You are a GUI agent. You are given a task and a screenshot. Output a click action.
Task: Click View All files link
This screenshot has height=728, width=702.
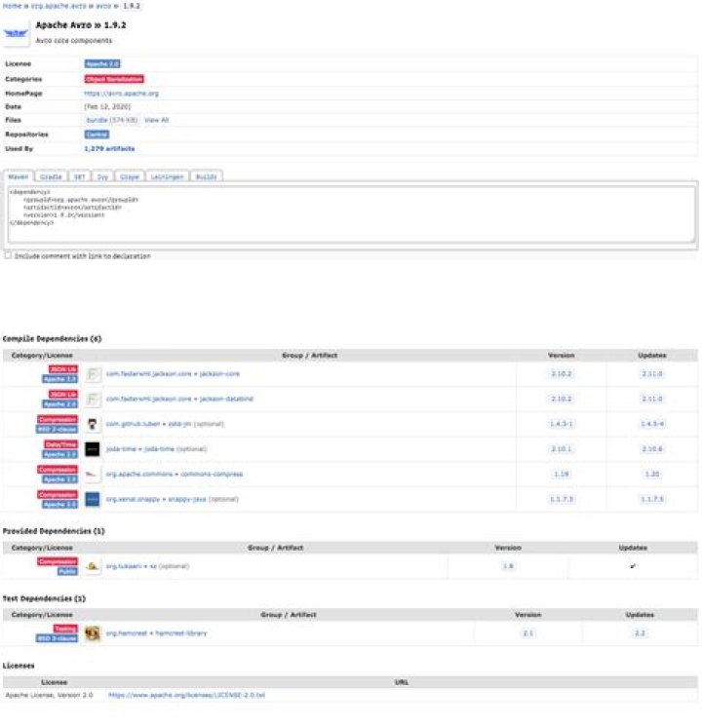click(x=157, y=120)
